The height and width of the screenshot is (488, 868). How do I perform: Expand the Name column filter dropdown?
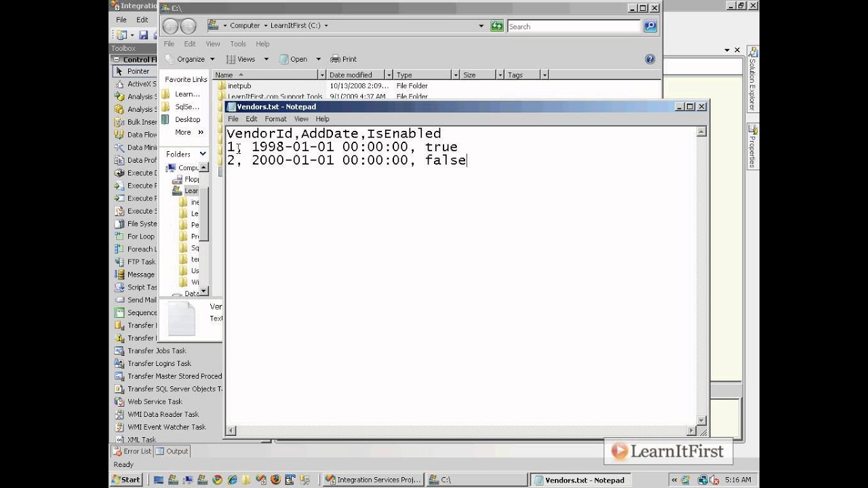click(x=321, y=75)
